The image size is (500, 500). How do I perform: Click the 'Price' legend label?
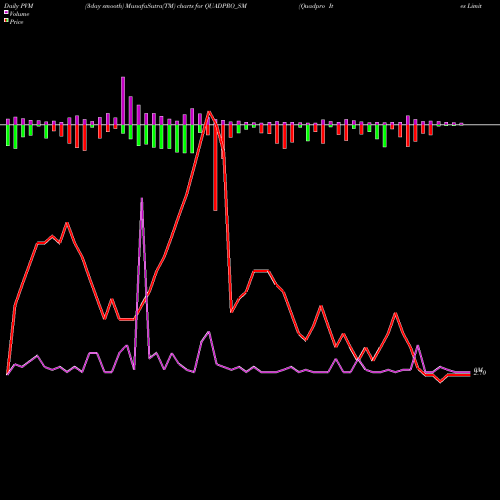coord(16,22)
